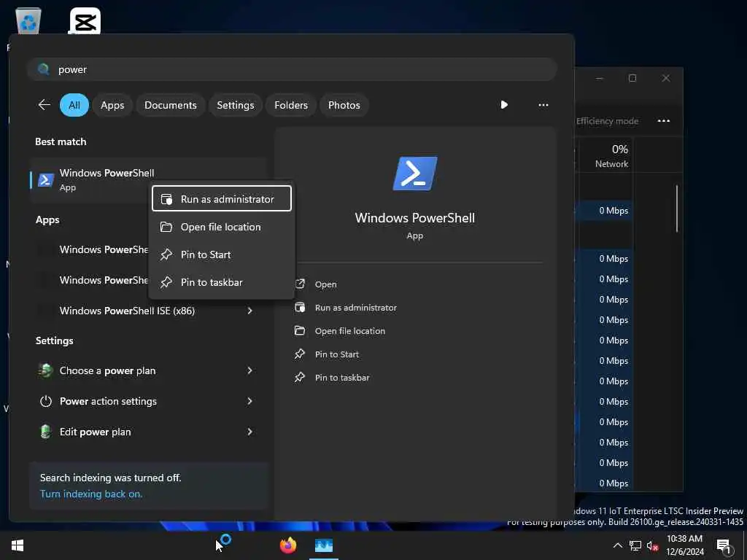
Task: Open the Windows Start button
Action: [18, 545]
